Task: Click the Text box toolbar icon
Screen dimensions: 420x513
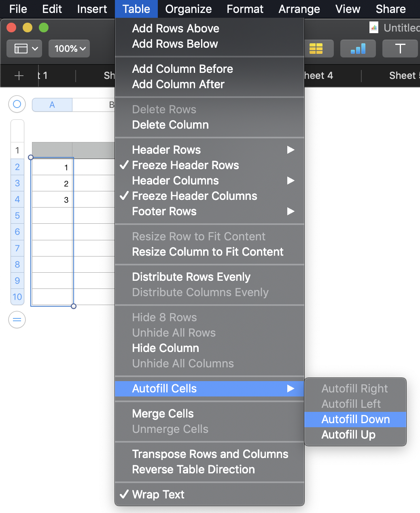Action: click(400, 49)
